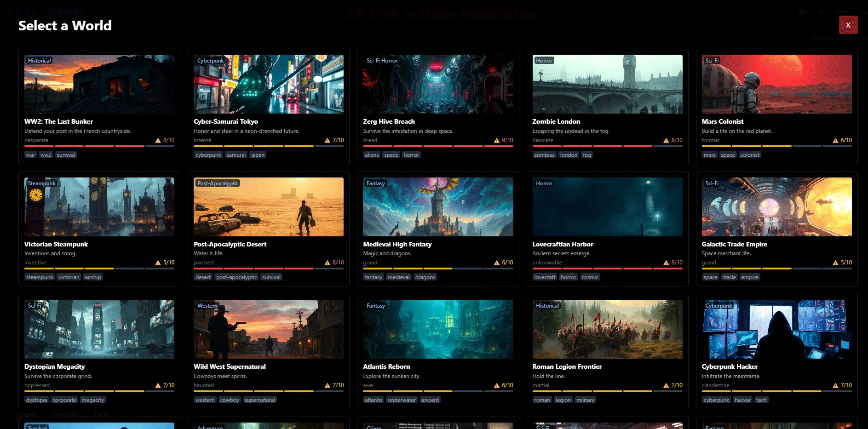Choose the Zerg Hive Breach thumbnail
Viewport: 868px width, 429px height.
438,84
